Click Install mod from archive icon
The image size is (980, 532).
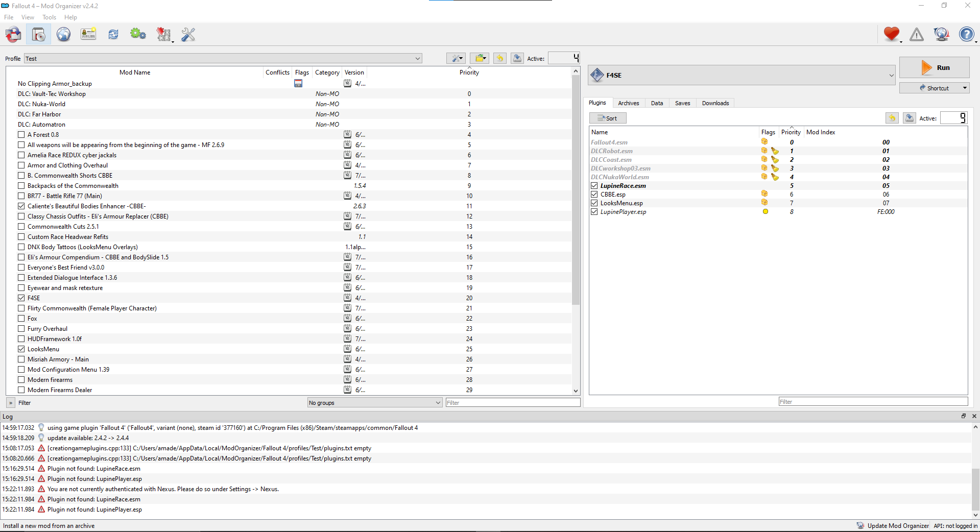click(x=39, y=34)
